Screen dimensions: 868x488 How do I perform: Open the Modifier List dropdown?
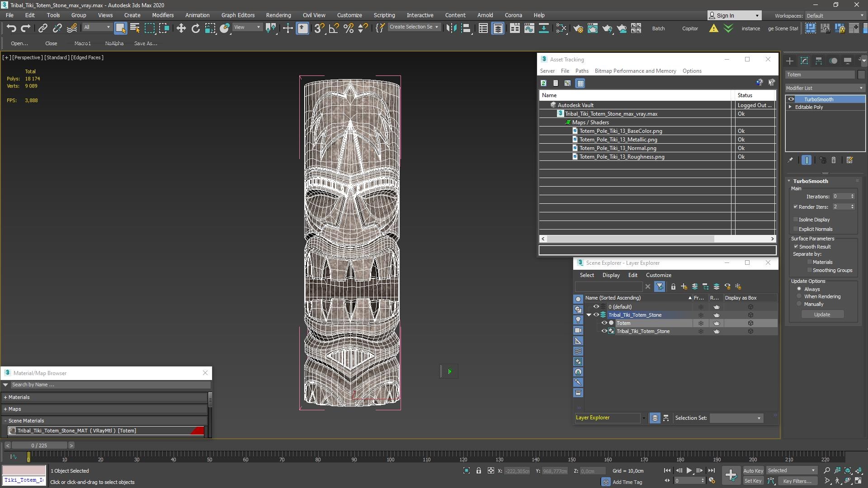(825, 88)
